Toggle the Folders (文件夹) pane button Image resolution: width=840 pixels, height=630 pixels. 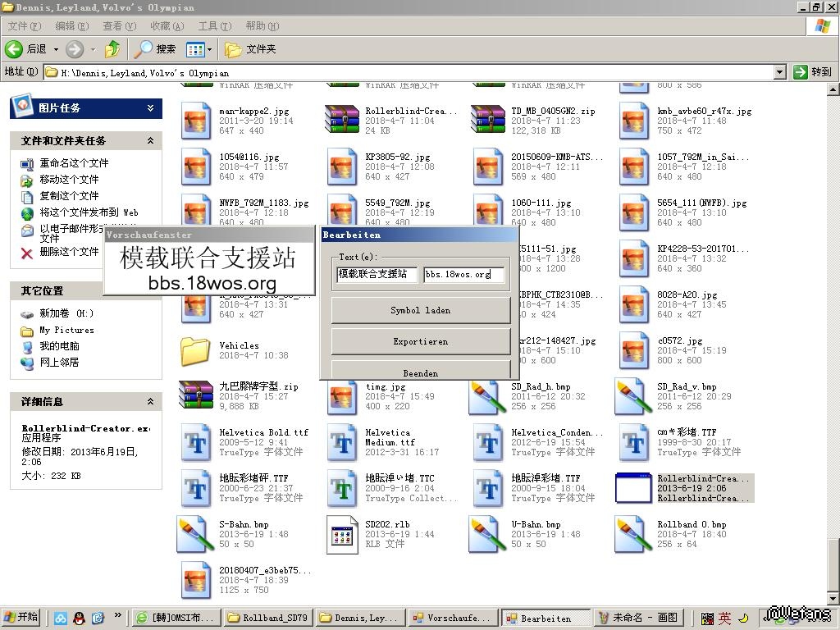(x=251, y=49)
